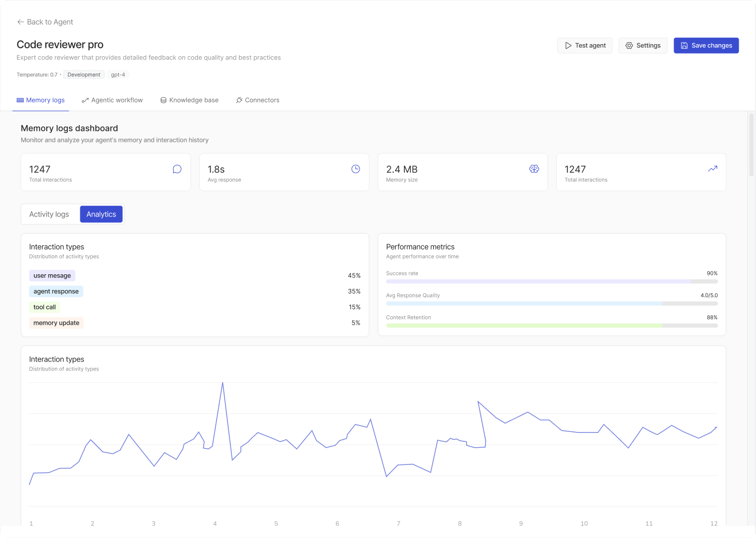Click the 88% context retention value
This screenshot has width=756, height=538.
click(712, 317)
